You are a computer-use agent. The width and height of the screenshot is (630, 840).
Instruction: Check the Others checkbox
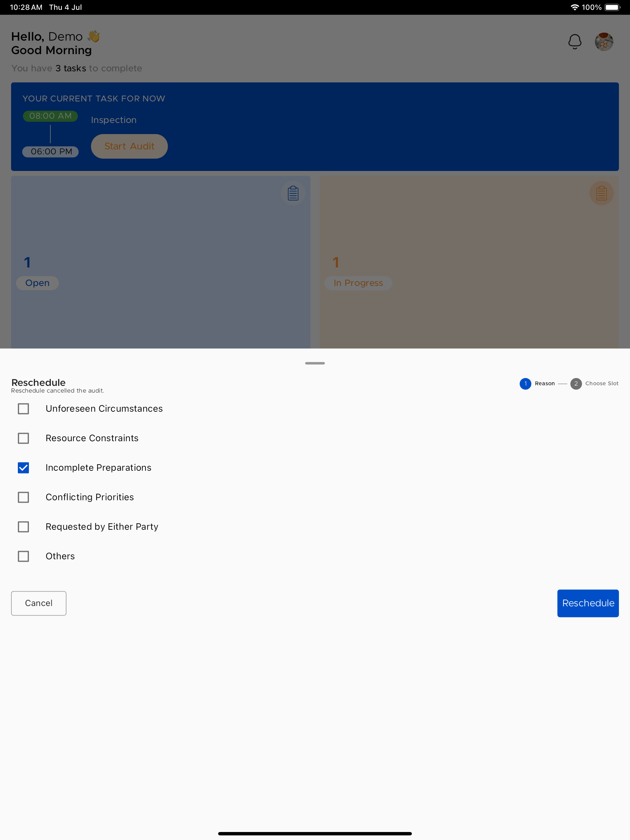[24, 556]
